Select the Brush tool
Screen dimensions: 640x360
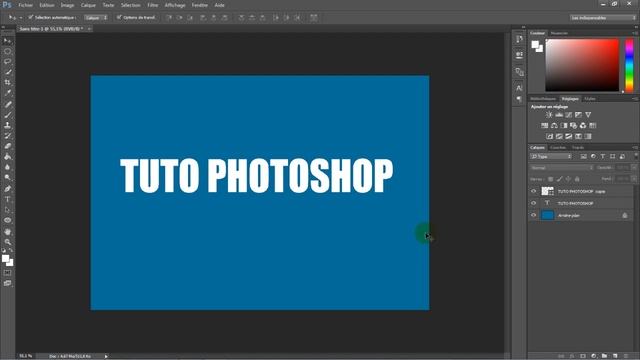coord(7,115)
